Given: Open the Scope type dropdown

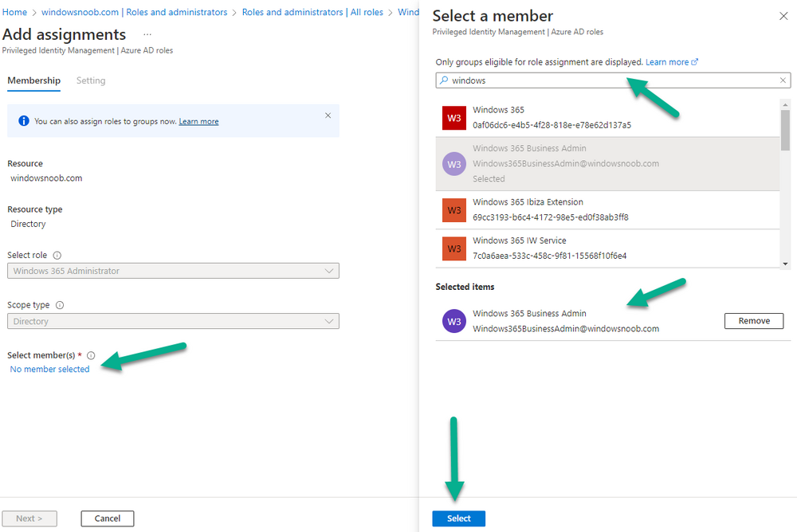Looking at the screenshot, I should (173, 321).
